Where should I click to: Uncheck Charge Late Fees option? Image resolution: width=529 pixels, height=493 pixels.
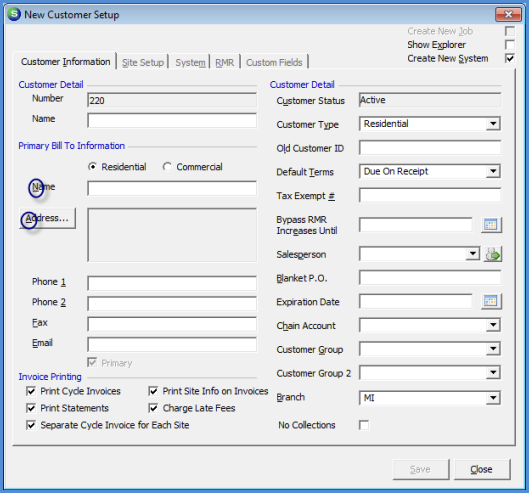[x=153, y=408]
